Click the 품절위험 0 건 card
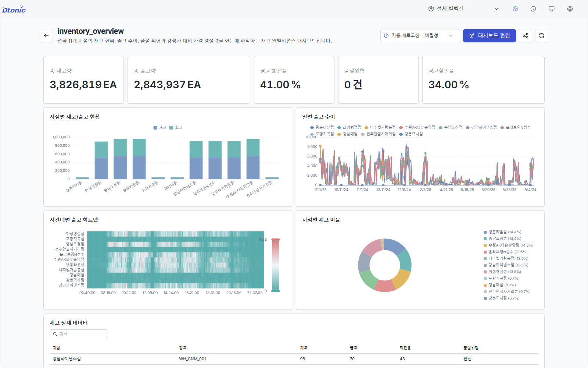588x368 pixels. (x=378, y=80)
